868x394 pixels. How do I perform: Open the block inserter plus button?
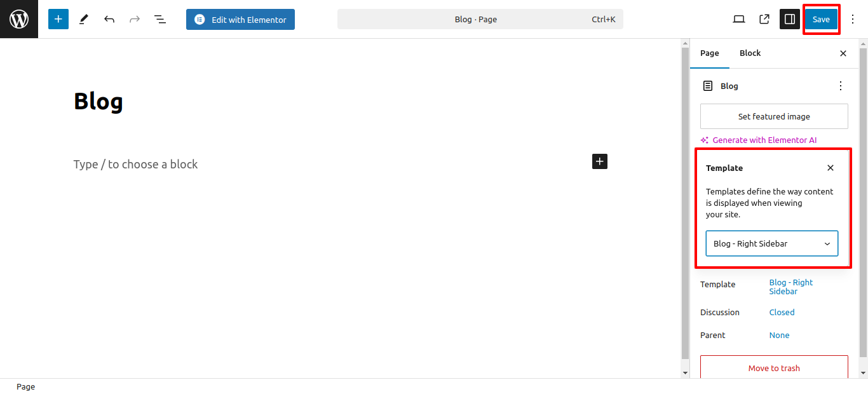[x=58, y=19]
